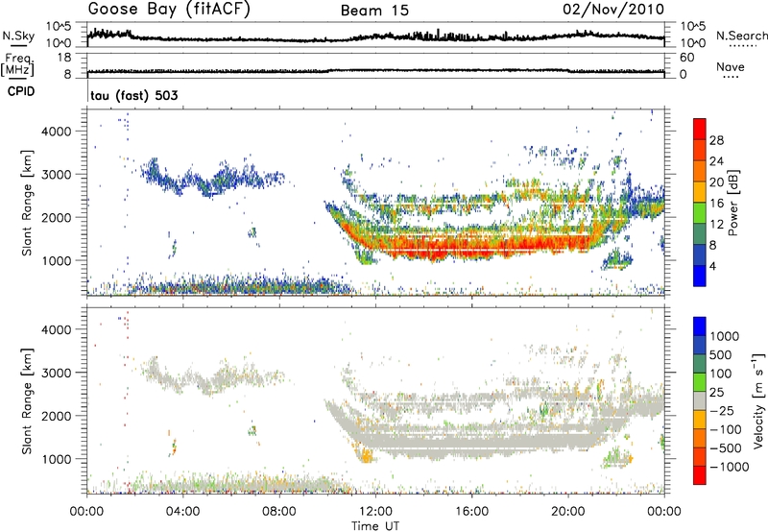768x532 pixels.
Task: Click the '-25' velocity colorbar value
Action: coord(722,410)
